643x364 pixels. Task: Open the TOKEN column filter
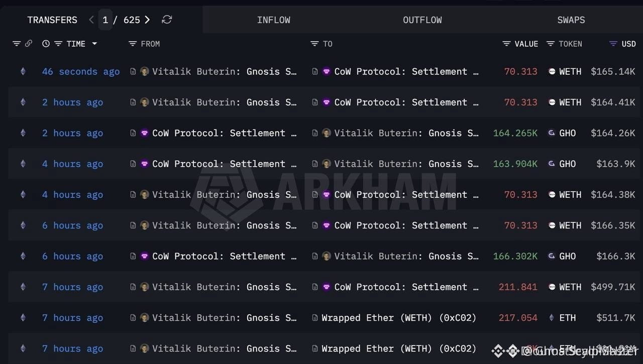click(x=551, y=44)
